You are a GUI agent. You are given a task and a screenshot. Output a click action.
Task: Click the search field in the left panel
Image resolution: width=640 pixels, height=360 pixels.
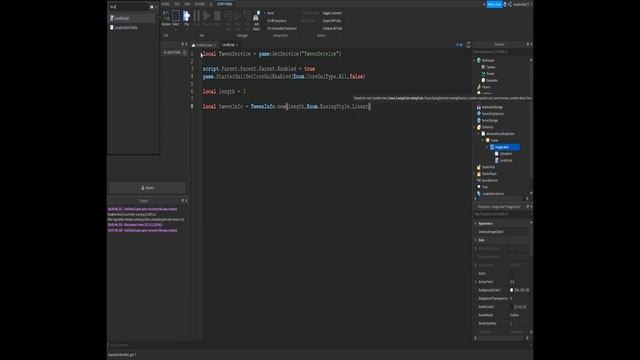(x=129, y=7)
